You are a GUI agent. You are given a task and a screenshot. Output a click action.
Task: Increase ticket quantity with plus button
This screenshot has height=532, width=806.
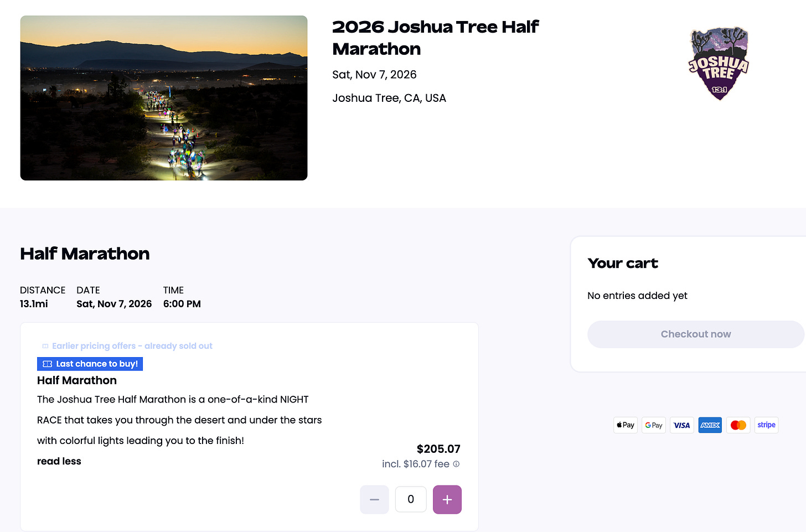pos(447,499)
